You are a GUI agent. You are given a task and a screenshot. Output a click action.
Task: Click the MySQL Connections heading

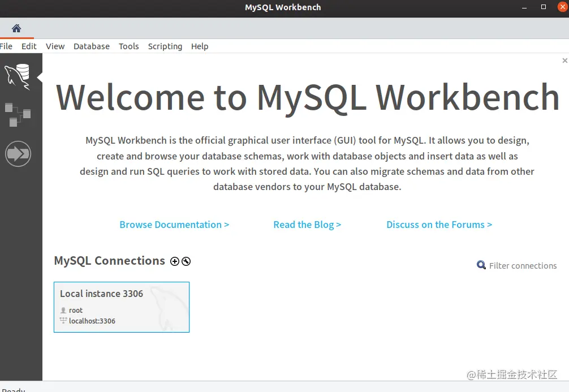tap(109, 261)
